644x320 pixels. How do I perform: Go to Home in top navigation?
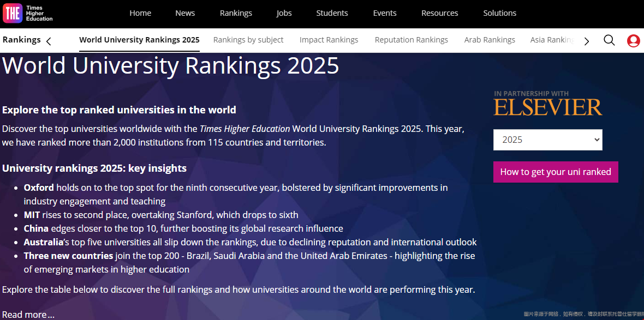pos(140,13)
